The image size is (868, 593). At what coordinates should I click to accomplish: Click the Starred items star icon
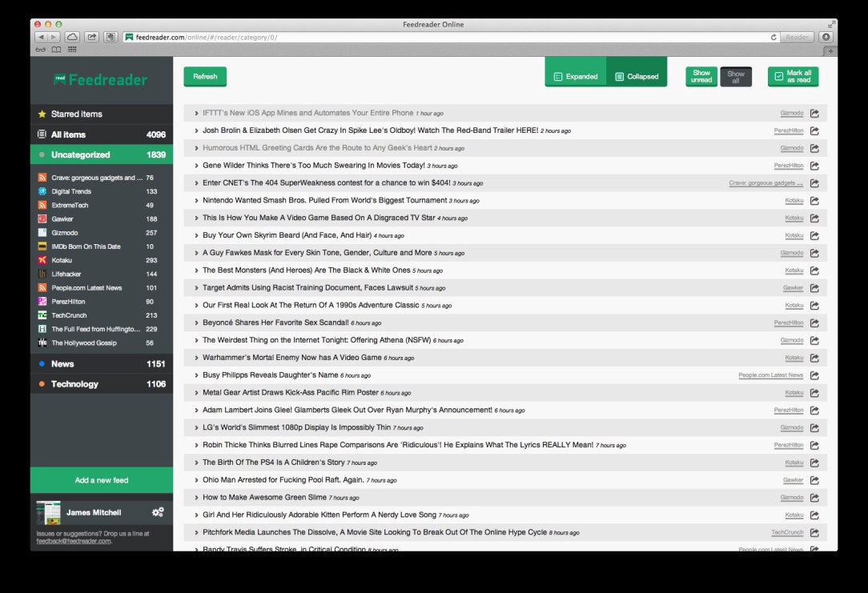pyautogui.click(x=42, y=114)
